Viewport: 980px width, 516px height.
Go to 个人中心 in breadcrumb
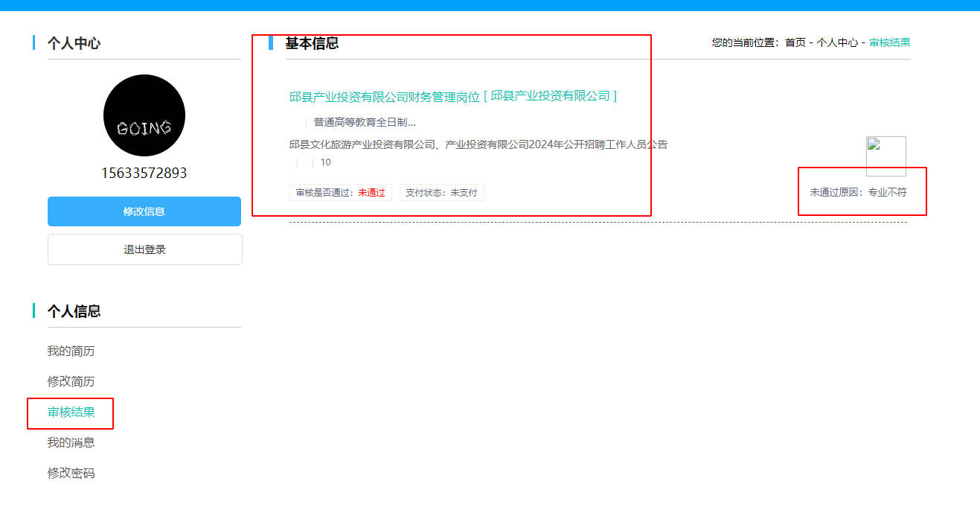pos(837,42)
